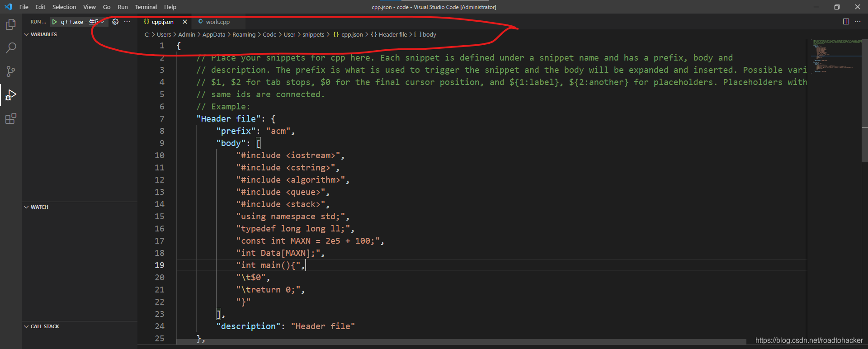
Task: Close the cpp.json editor tab
Action: coord(185,22)
